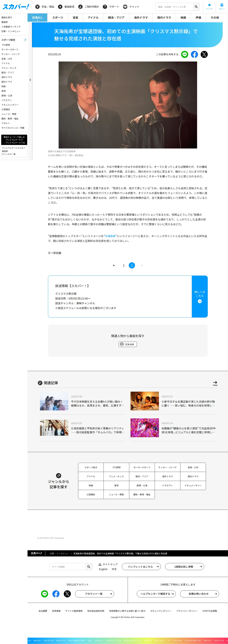
Task: Select the 記事ALL tab
Action: (x=37, y=18)
